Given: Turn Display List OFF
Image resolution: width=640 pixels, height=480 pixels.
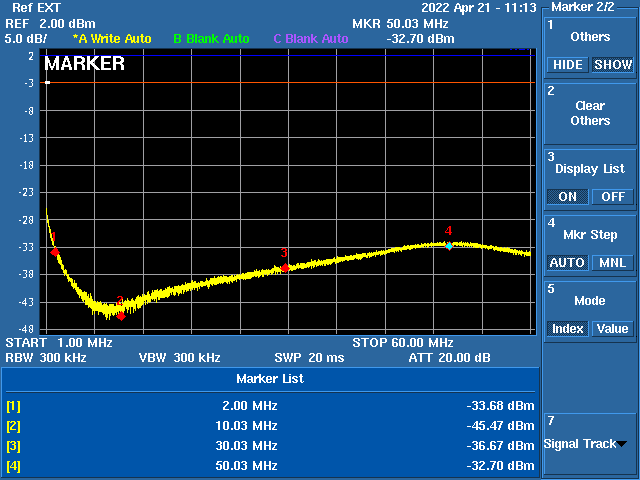Looking at the screenshot, I should click(x=613, y=197).
